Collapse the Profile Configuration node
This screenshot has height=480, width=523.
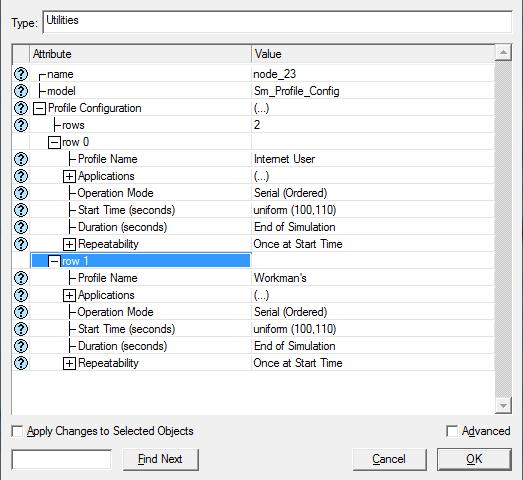(x=39, y=108)
